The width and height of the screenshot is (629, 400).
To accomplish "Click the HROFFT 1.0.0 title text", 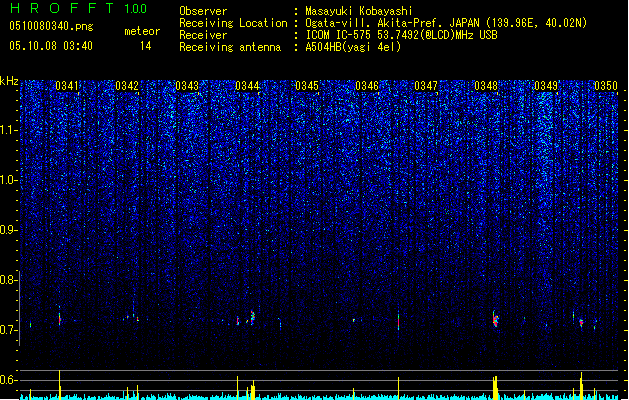I will click(x=78, y=8).
